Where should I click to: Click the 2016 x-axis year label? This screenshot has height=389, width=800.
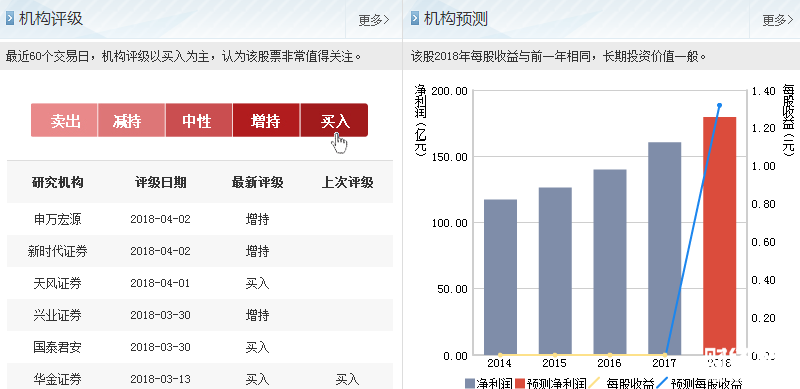(x=609, y=363)
